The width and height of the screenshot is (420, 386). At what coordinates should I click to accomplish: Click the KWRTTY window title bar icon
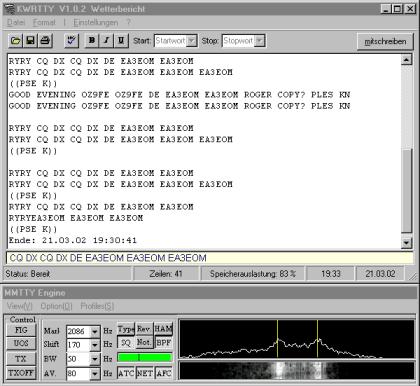10,9
